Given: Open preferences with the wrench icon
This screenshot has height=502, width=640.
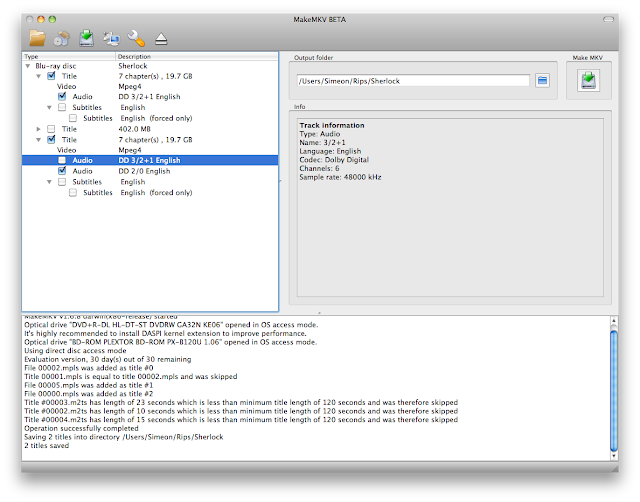Looking at the screenshot, I should 136,38.
